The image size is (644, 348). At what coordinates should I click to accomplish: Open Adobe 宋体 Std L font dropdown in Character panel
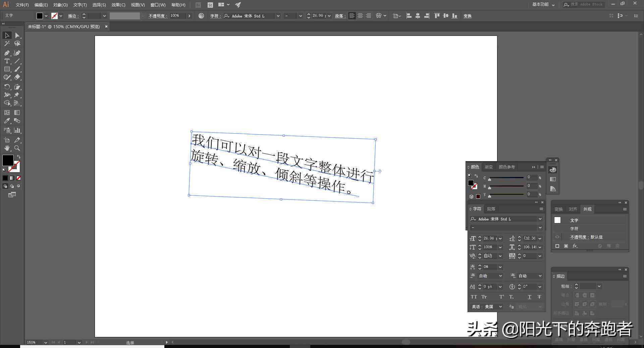(540, 219)
